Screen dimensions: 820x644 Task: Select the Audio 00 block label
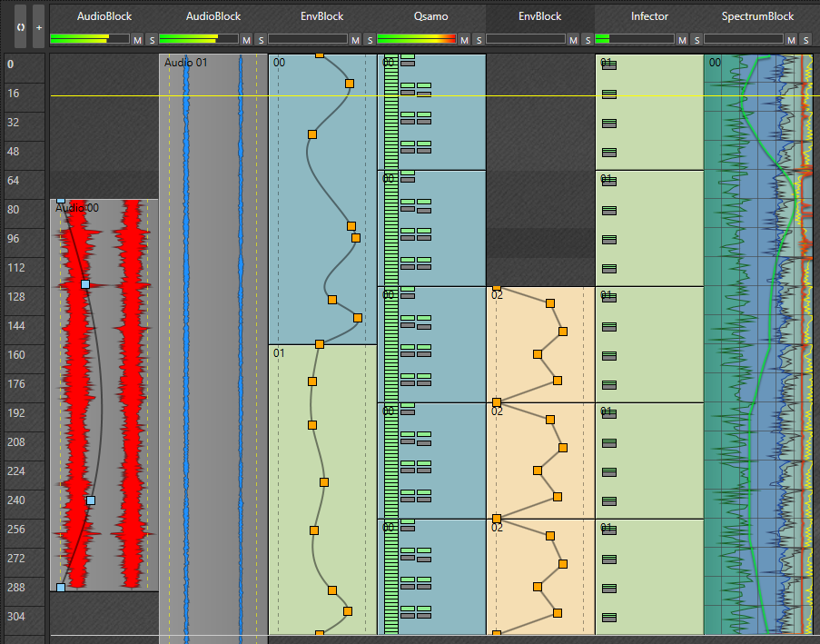click(x=75, y=207)
